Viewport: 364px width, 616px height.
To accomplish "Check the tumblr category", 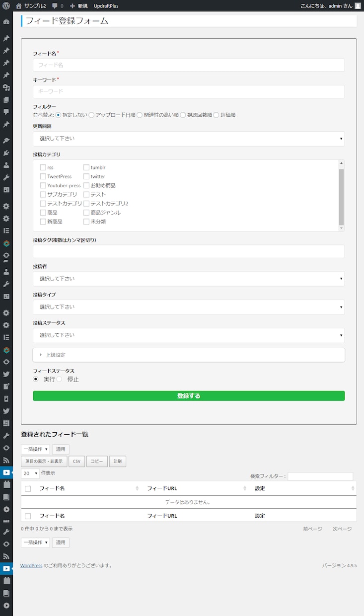I will [86, 167].
